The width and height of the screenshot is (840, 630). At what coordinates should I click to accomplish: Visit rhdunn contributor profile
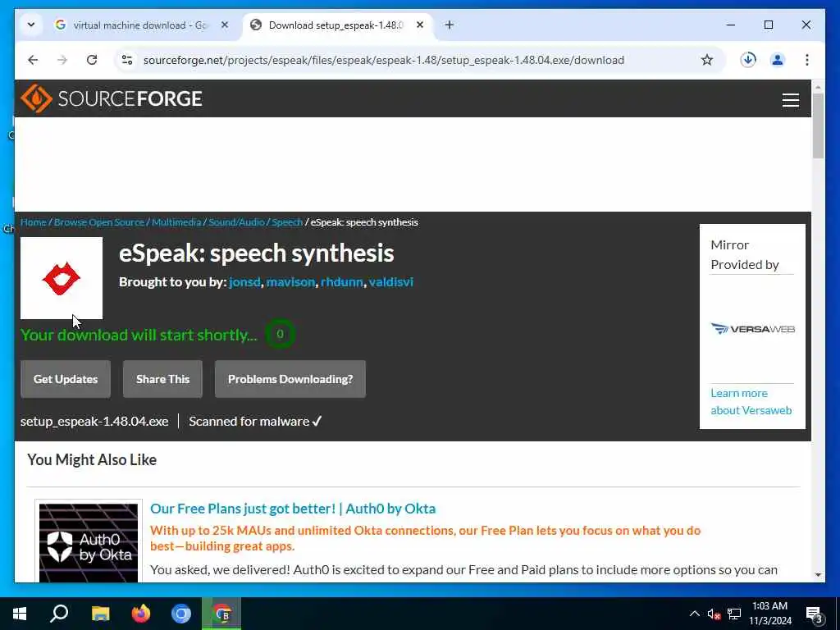[342, 282]
